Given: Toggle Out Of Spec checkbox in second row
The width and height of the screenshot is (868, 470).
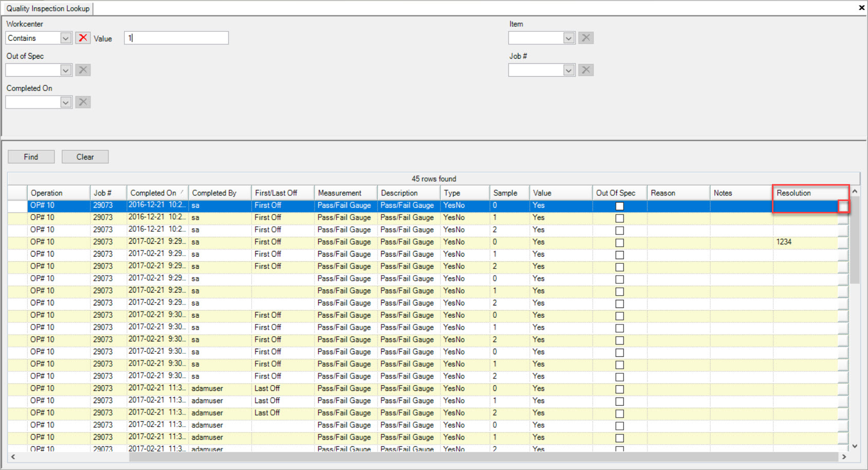Looking at the screenshot, I should 620,218.
